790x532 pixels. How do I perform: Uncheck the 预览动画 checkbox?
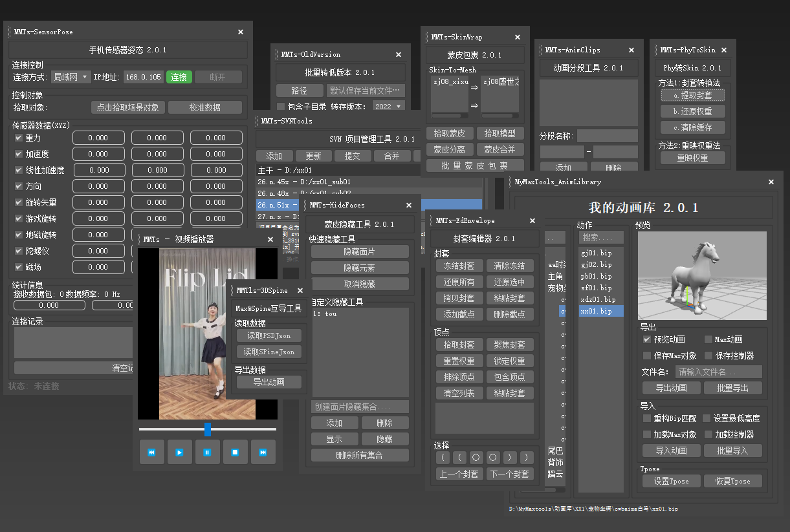coord(647,339)
